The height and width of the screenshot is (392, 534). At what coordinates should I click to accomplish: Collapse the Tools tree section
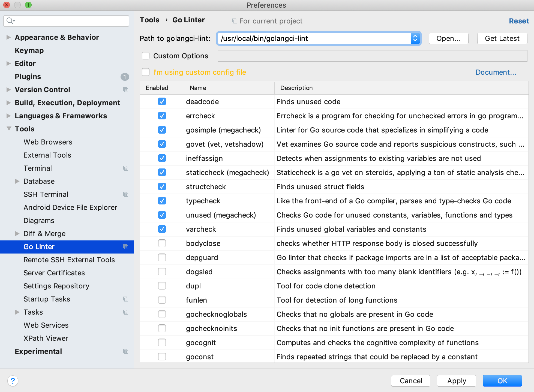tap(9, 129)
